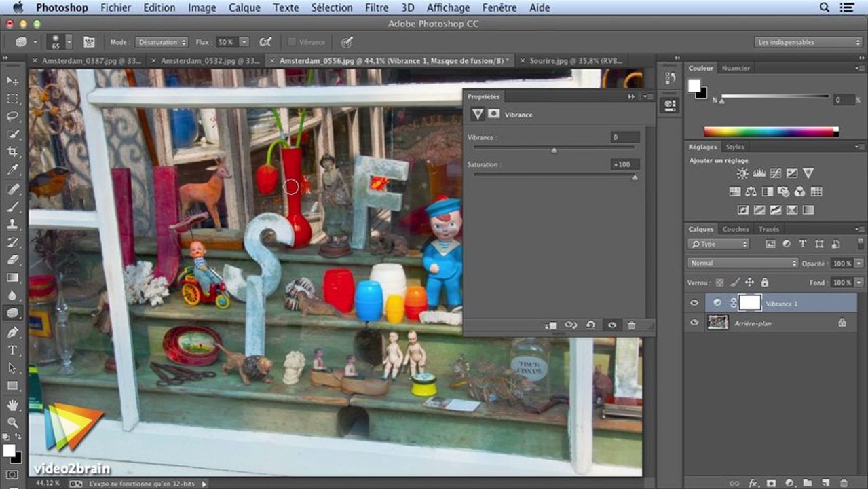Toggle adjustment visibility in Propriétés panel
Image resolution: width=868 pixels, height=489 pixels.
(611, 326)
